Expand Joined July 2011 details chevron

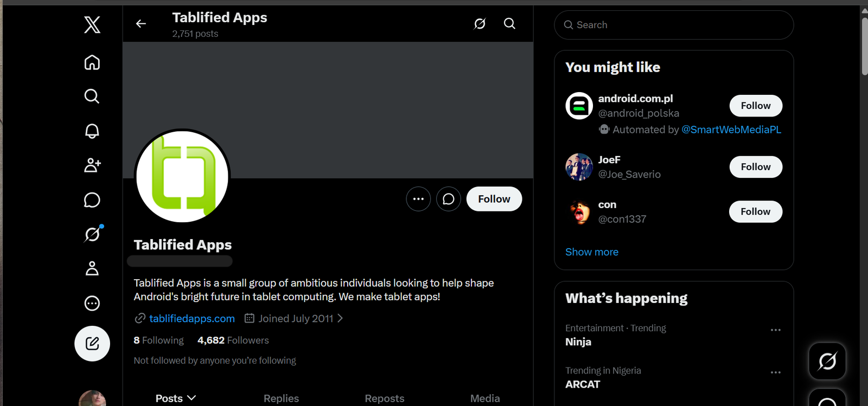tap(340, 318)
